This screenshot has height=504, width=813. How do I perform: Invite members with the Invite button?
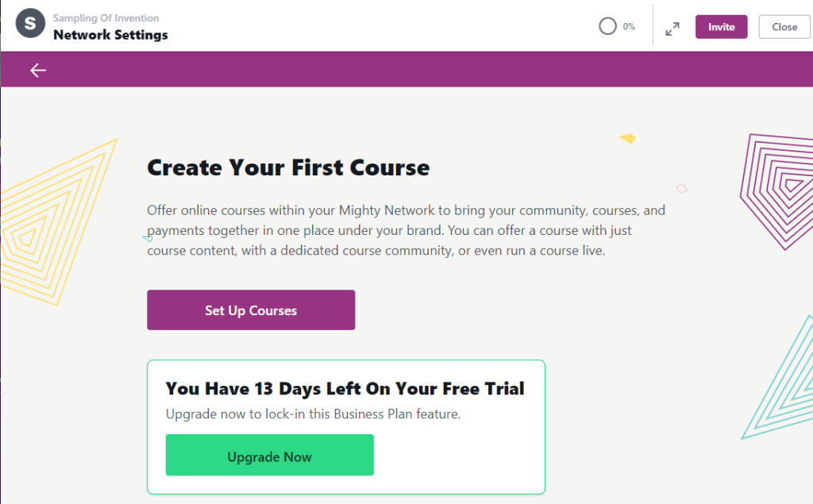721,27
